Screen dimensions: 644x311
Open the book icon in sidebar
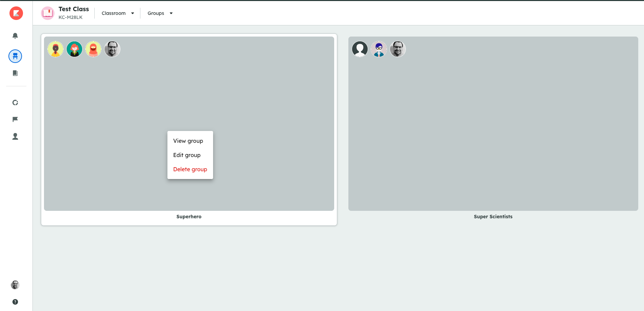click(x=15, y=73)
